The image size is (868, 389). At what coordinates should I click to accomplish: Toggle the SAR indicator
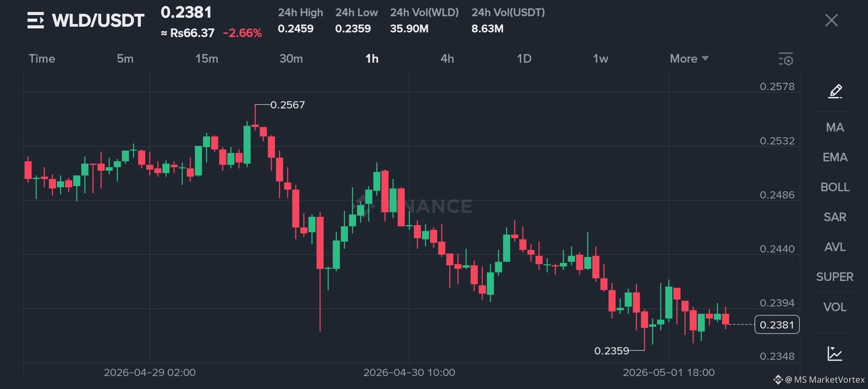pyautogui.click(x=835, y=217)
